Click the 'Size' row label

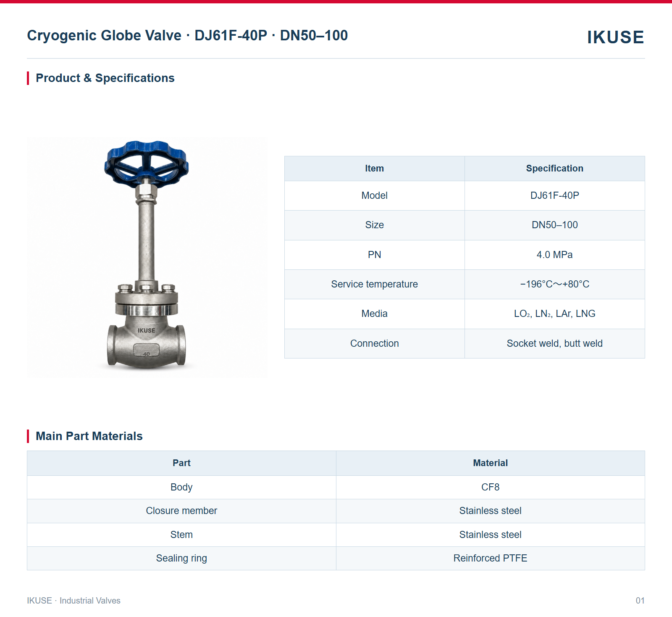coord(374,225)
